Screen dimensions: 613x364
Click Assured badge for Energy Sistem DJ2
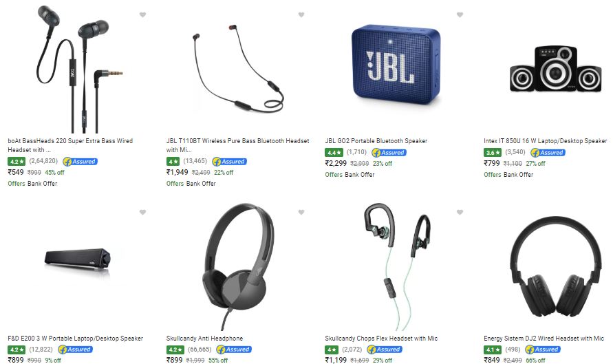[543, 350]
